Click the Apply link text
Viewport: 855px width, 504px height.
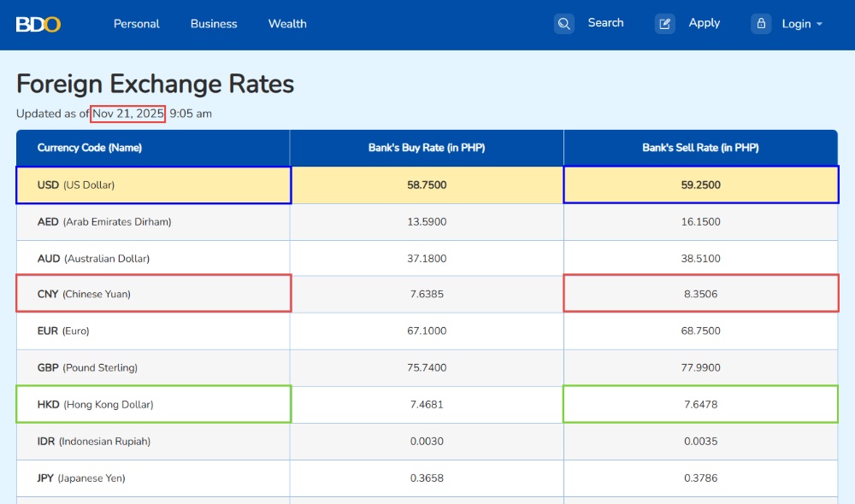pos(705,23)
